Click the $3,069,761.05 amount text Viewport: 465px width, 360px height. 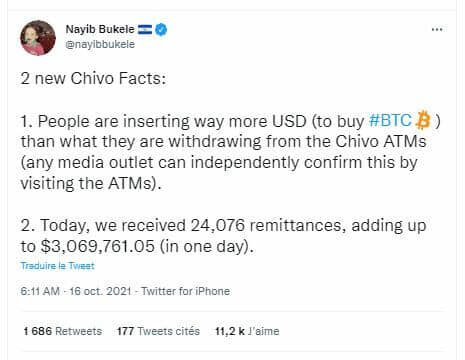[x=98, y=246]
